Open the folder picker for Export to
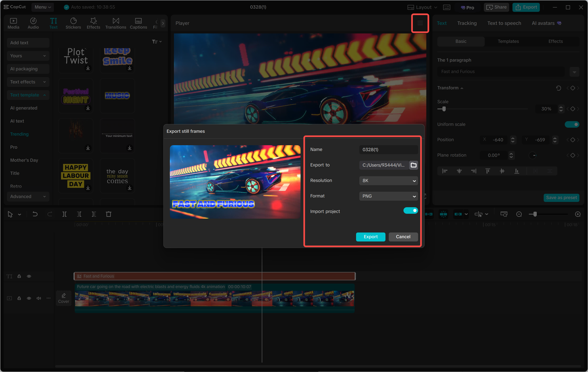 tap(414, 165)
